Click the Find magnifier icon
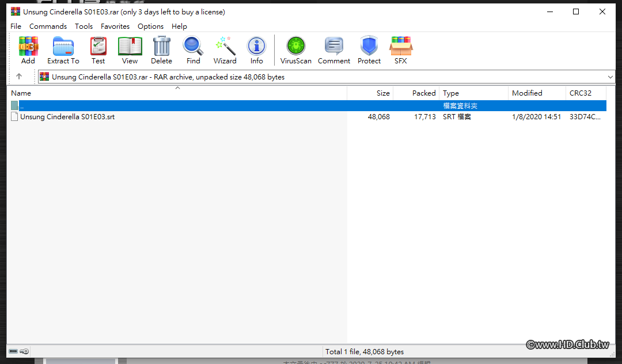The image size is (622, 364). click(x=193, y=46)
